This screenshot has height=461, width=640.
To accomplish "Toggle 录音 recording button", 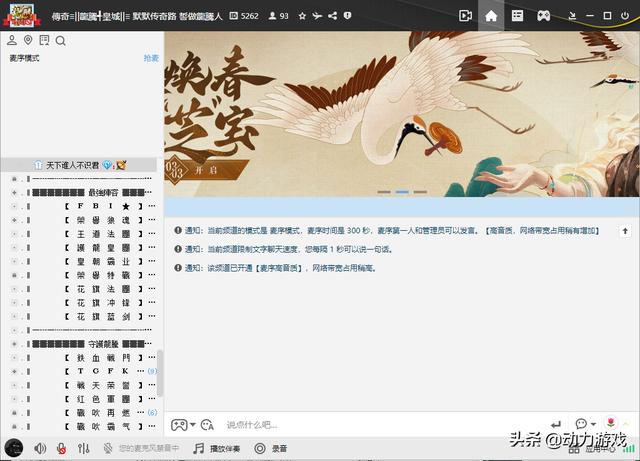I will click(271, 448).
